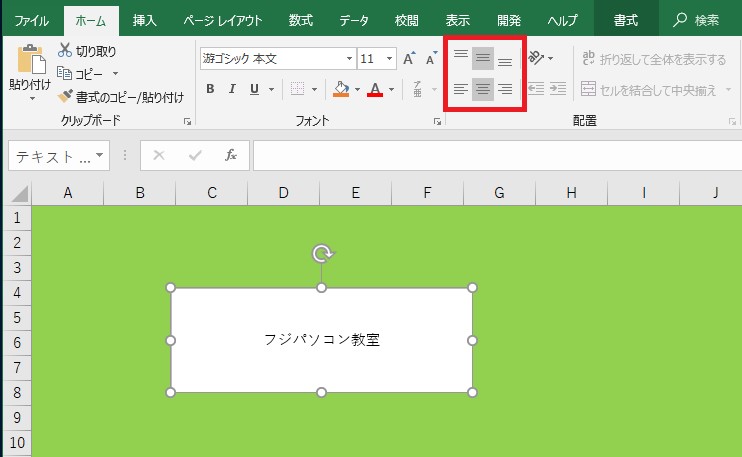
Task: Toggle bold formatting (B)
Action: point(210,89)
